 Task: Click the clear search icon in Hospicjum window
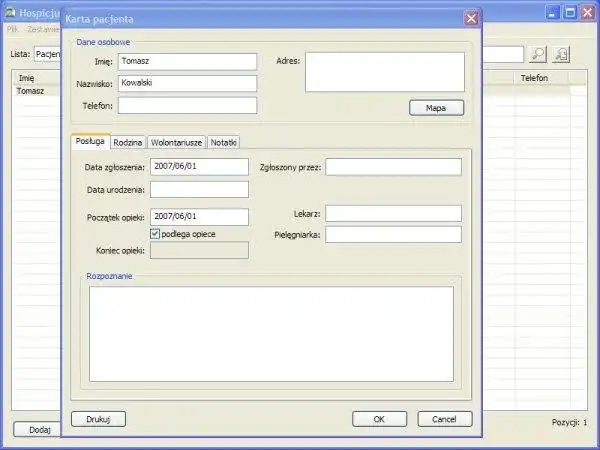coord(561,54)
